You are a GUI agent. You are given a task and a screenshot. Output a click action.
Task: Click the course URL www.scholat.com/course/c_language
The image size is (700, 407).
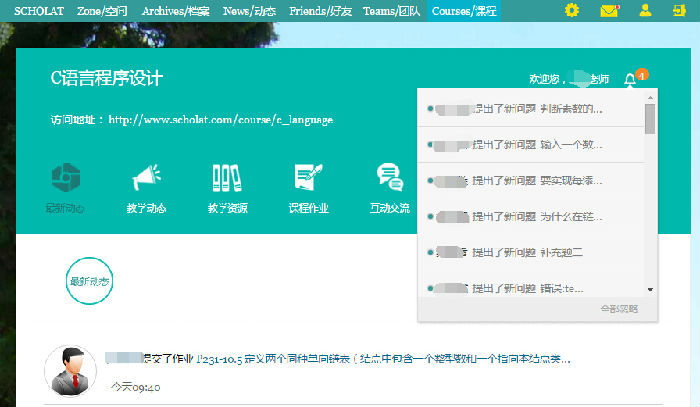(x=220, y=120)
